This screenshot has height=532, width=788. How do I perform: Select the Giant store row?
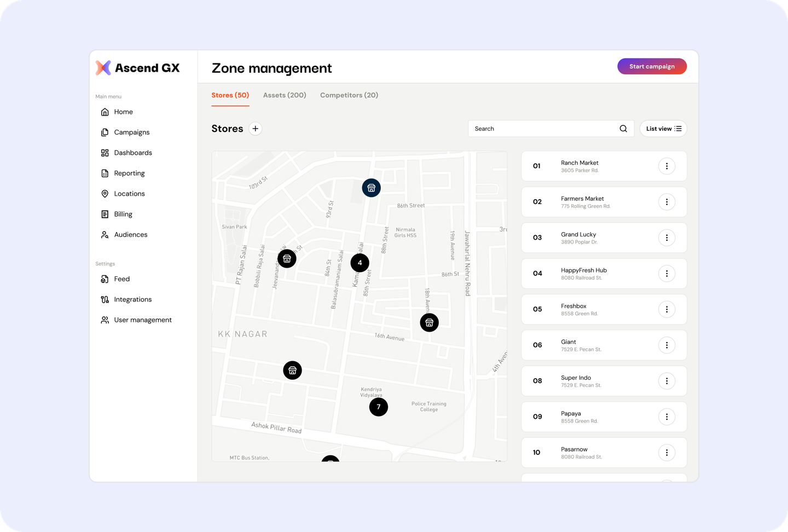[x=604, y=345]
